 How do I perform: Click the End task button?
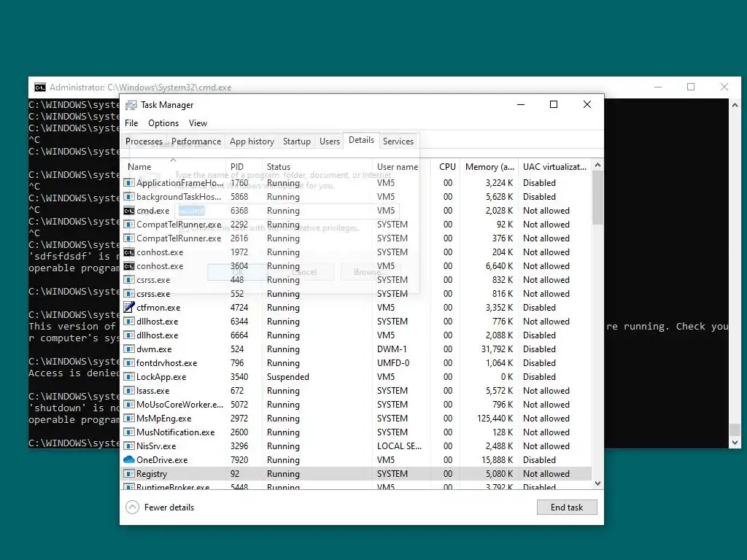point(566,507)
